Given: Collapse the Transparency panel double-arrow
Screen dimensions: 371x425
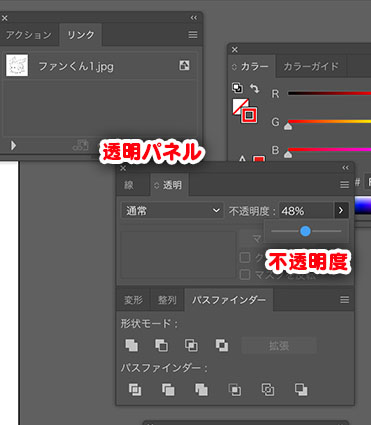Looking at the screenshot, I should pyautogui.click(x=346, y=168).
